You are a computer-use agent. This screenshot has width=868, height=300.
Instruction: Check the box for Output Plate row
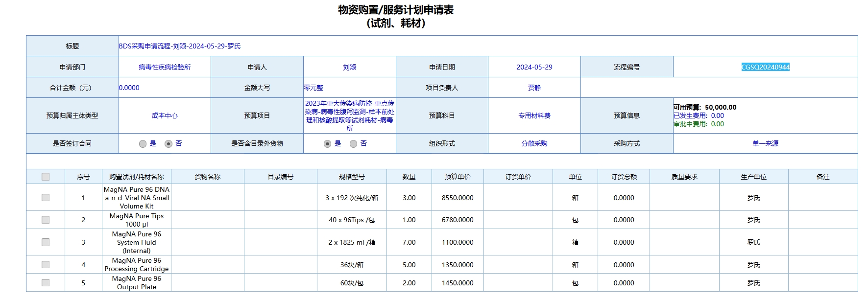point(46,283)
